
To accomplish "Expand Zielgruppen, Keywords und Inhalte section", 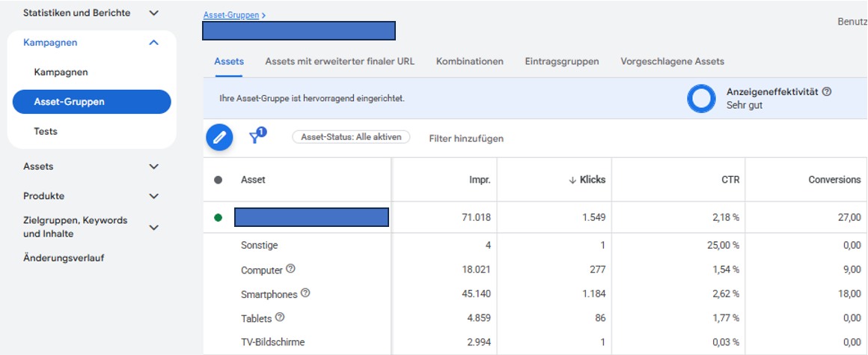I will (x=154, y=227).
